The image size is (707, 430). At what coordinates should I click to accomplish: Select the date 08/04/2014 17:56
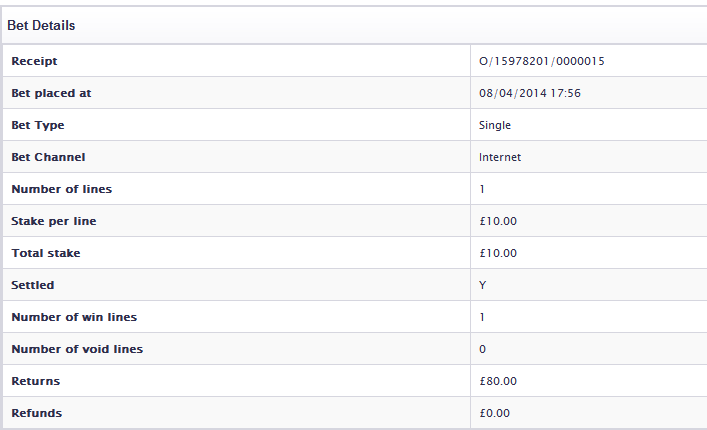coord(530,93)
